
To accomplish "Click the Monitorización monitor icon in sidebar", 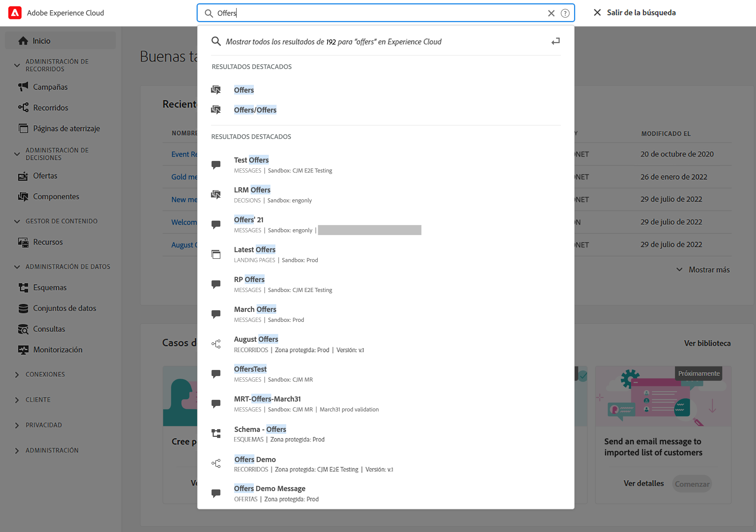I will point(23,350).
